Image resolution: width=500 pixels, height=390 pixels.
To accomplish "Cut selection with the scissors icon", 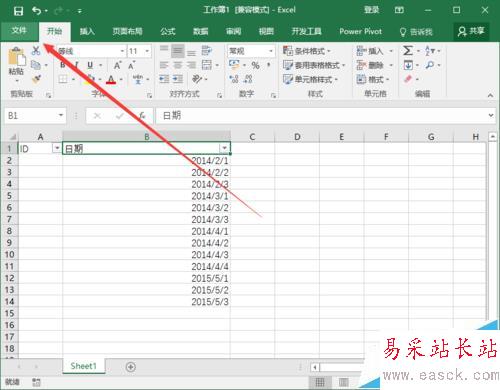I will (36, 51).
